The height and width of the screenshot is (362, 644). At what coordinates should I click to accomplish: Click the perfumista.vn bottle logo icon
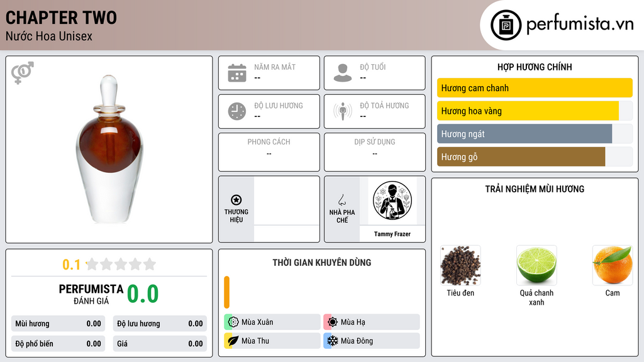click(x=506, y=25)
